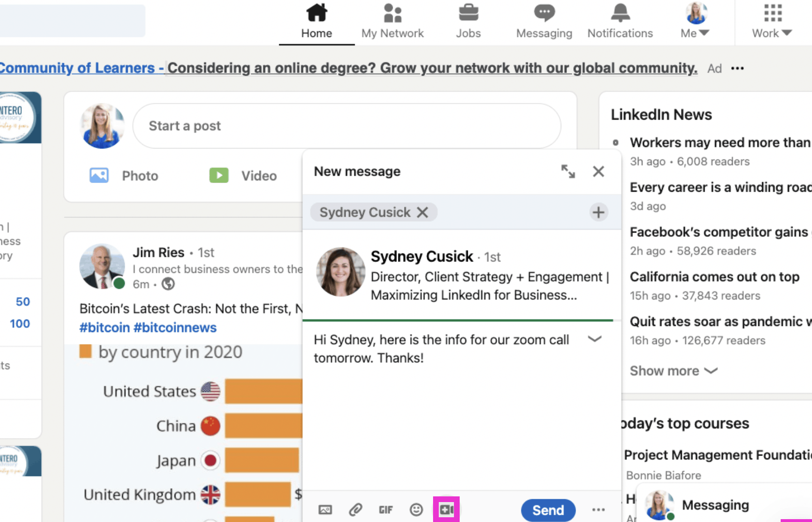Image resolution: width=812 pixels, height=522 pixels.
Task: Open Project Management Foundations course
Action: pos(718,455)
